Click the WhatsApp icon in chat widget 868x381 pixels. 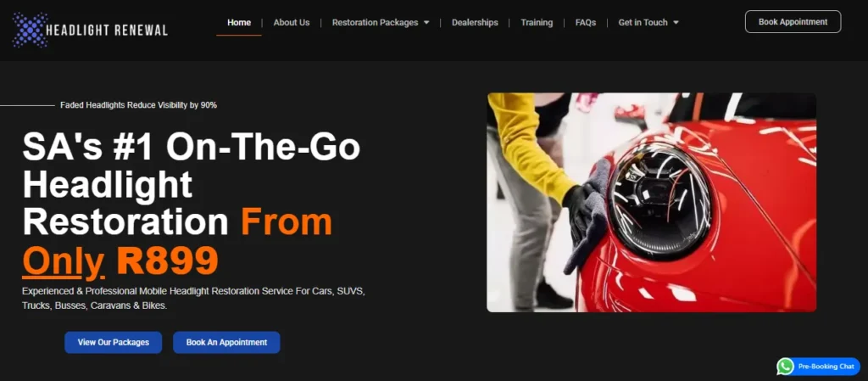(x=785, y=366)
